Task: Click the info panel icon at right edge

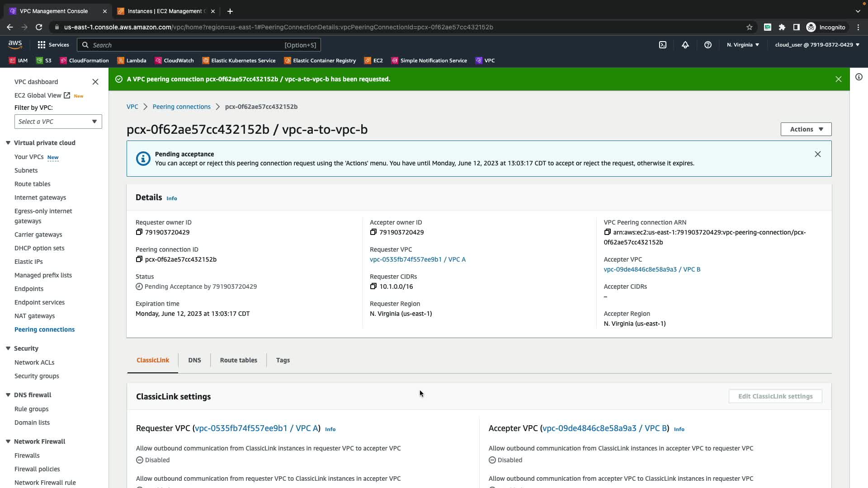Action: (x=859, y=77)
